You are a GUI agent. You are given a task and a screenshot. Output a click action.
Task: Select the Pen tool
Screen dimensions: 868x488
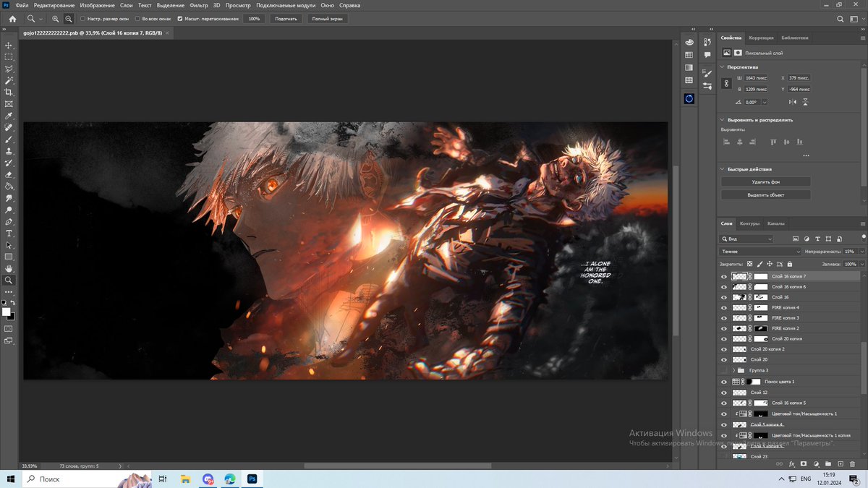[9, 221]
